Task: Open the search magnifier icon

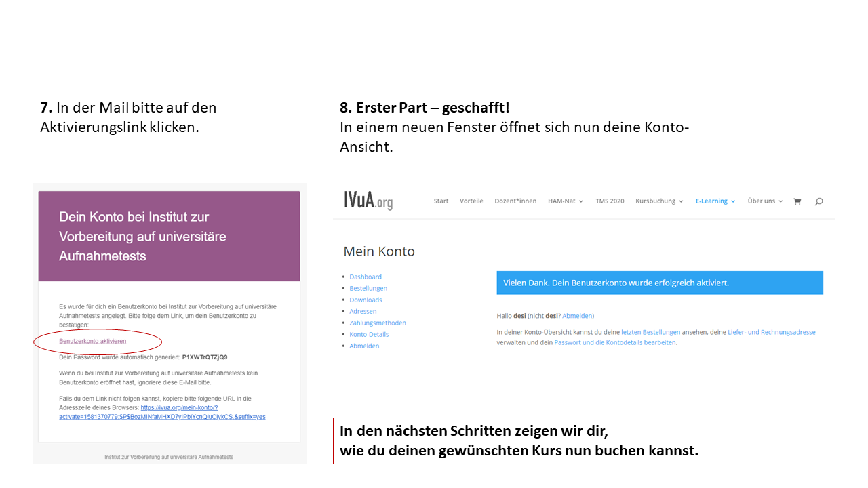Action: point(818,201)
